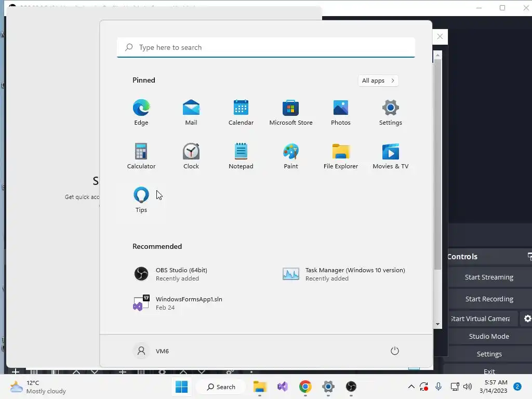Open File Explorer from the taskbar
The height and width of the screenshot is (399, 532).
260,387
